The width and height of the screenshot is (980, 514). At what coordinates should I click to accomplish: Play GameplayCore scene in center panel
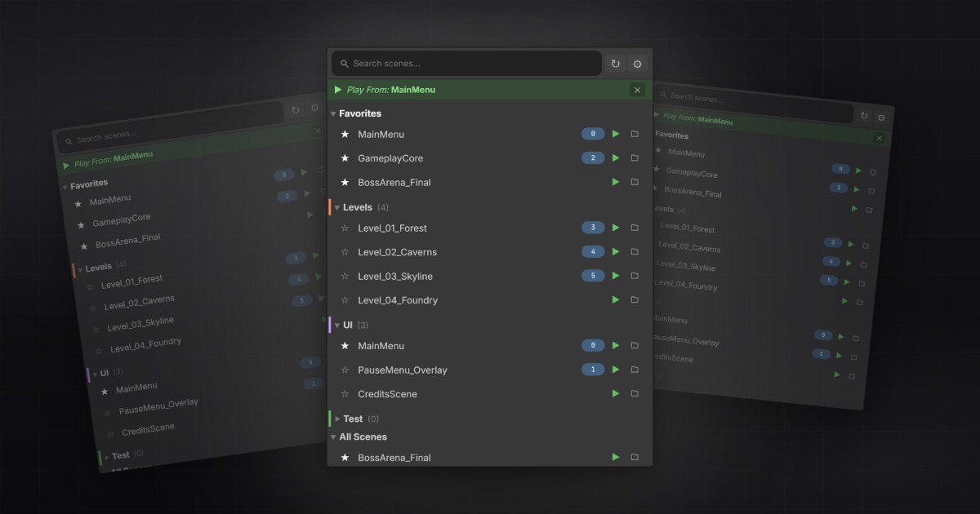click(x=616, y=158)
